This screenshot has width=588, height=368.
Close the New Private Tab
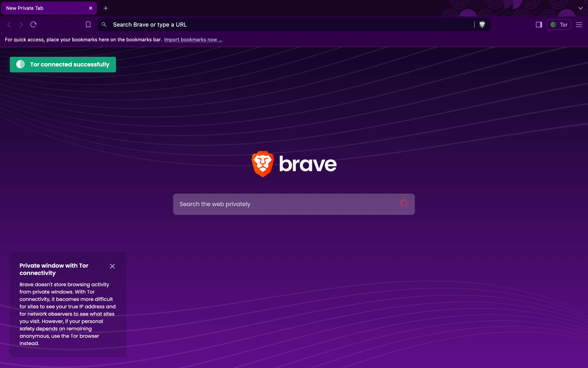click(x=91, y=8)
